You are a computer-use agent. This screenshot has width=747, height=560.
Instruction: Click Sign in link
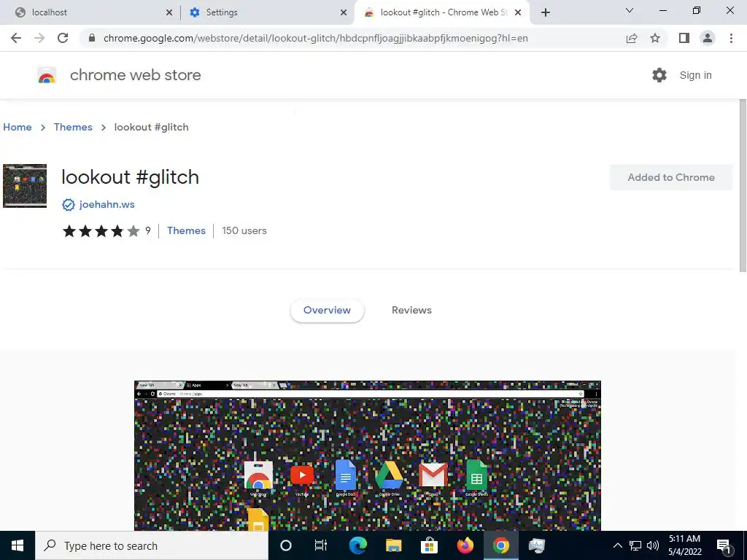[695, 75]
